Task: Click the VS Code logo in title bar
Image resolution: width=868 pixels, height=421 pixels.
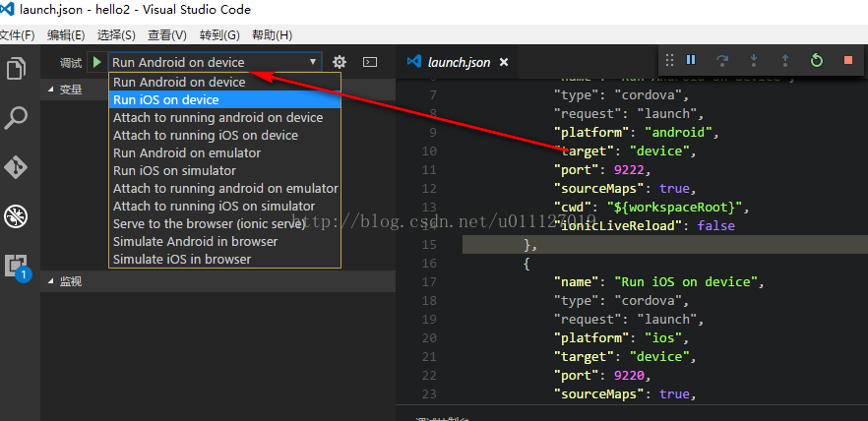Action: coord(8,10)
